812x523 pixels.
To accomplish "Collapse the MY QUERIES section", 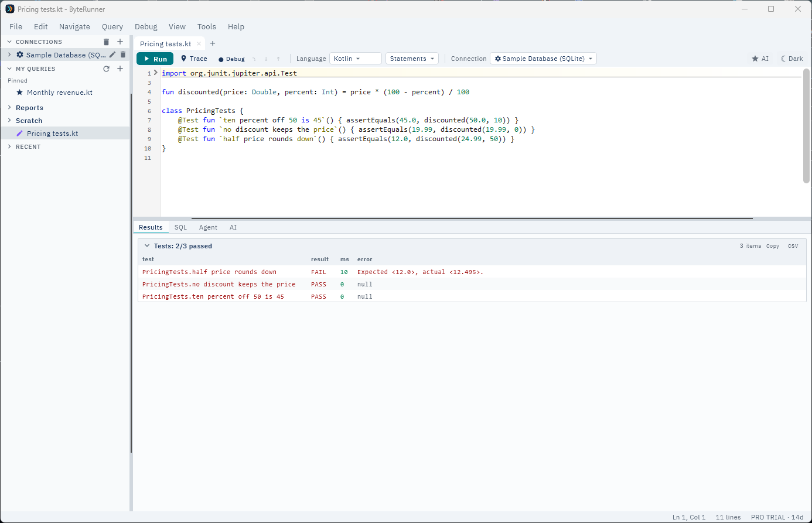I will (x=9, y=69).
